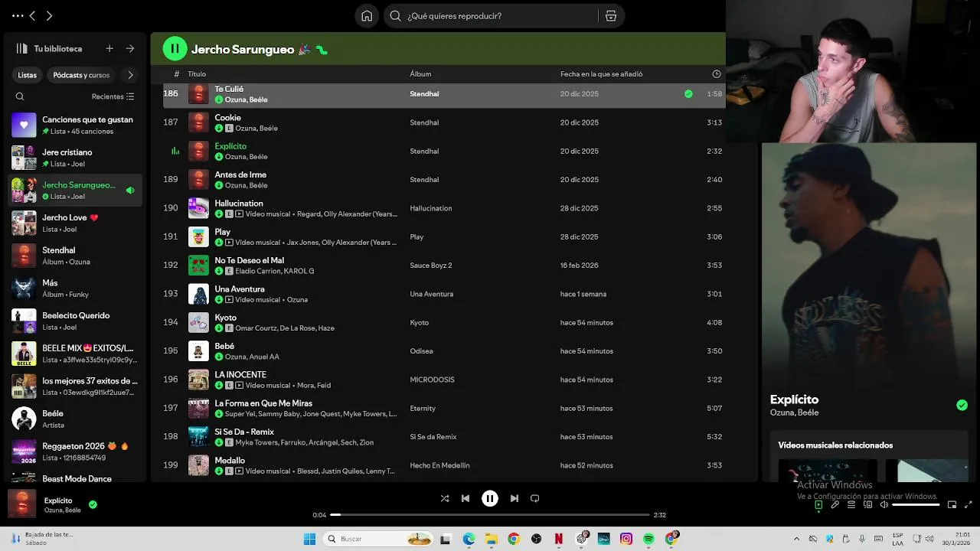Open Connect to a device

[x=867, y=504]
